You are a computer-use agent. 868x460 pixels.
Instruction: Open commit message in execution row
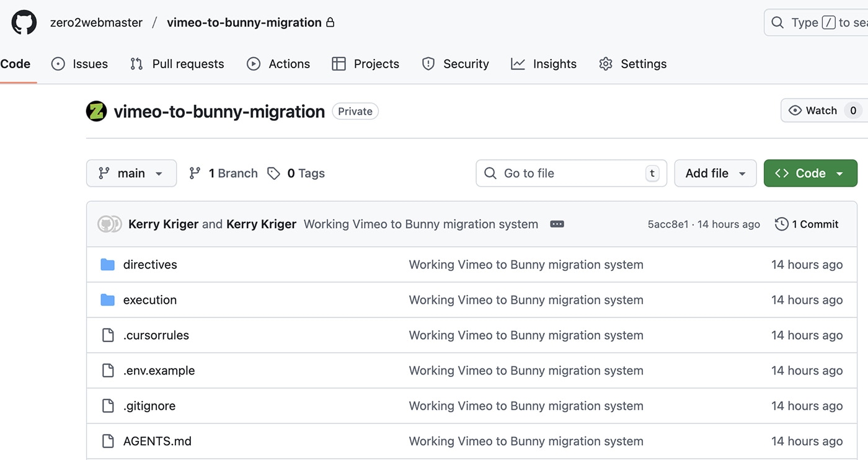[526, 300]
